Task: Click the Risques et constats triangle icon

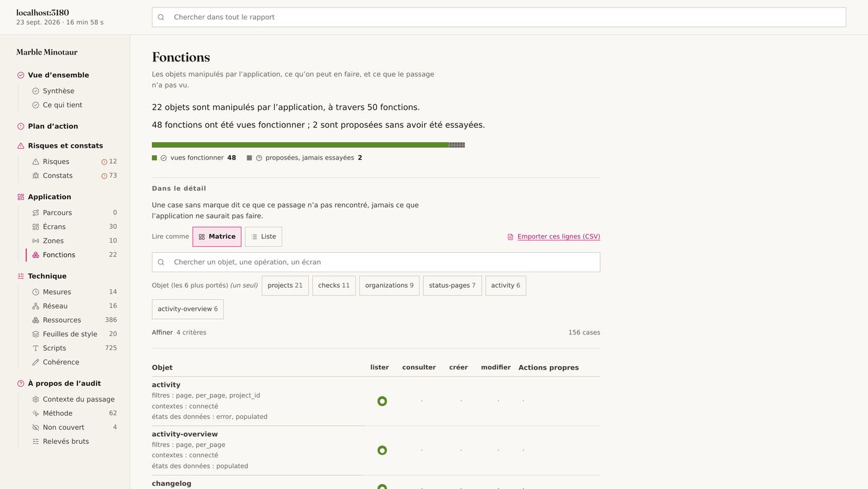Action: point(20,146)
